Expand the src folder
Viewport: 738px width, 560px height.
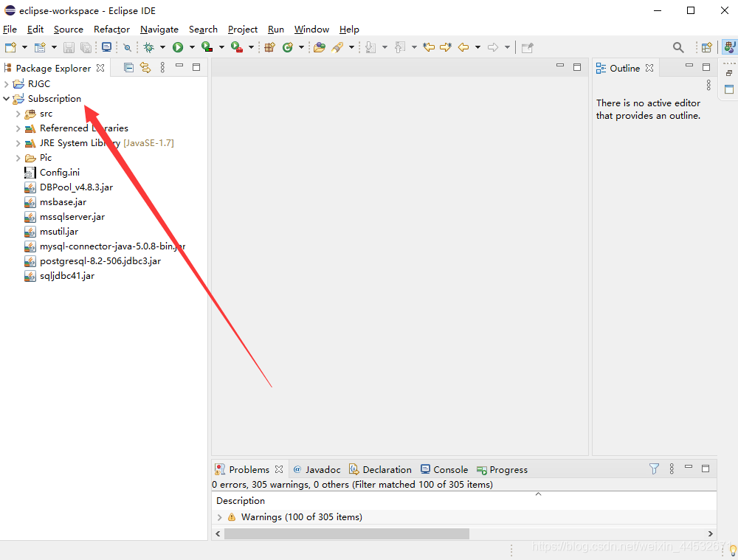(18, 114)
